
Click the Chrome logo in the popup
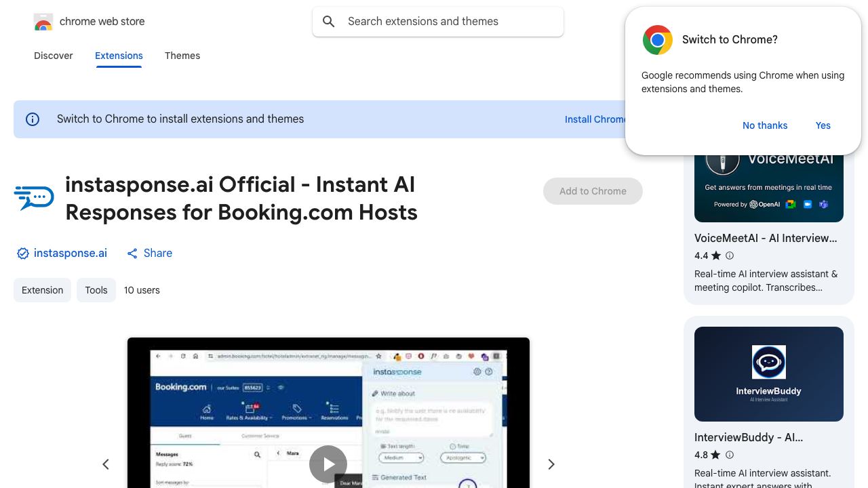coord(657,40)
